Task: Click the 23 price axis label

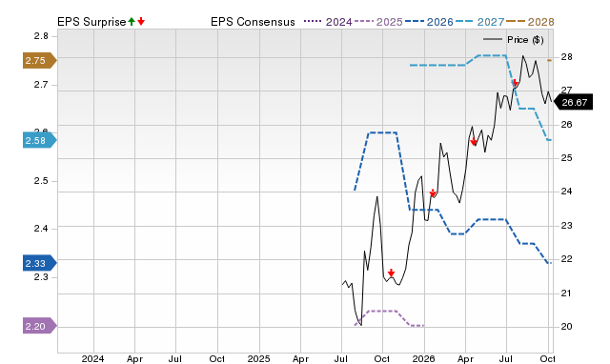Action: 566,225
